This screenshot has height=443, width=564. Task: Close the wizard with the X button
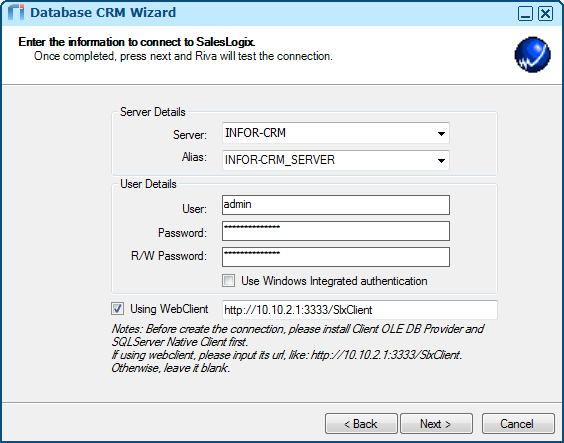pyautogui.click(x=545, y=14)
